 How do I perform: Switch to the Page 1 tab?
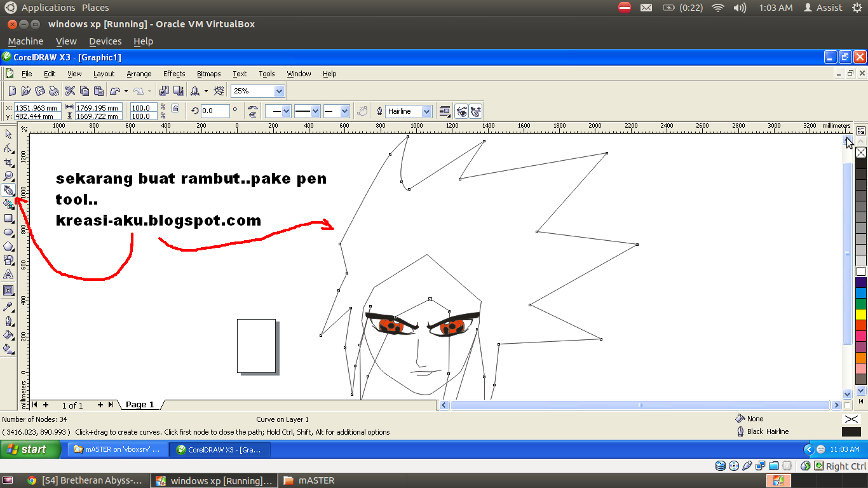tap(140, 405)
